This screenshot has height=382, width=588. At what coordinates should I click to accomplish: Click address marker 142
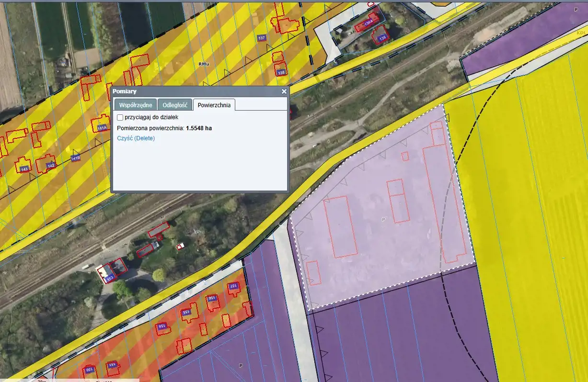tap(51, 166)
